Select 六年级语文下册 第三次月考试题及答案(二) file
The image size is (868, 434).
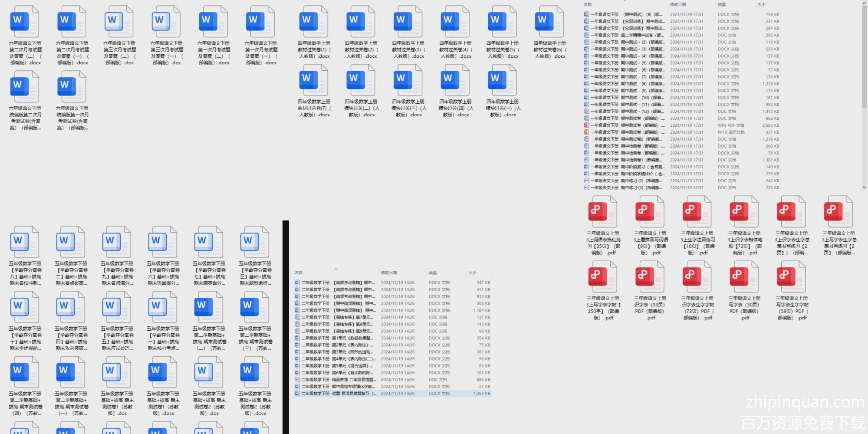(119, 23)
